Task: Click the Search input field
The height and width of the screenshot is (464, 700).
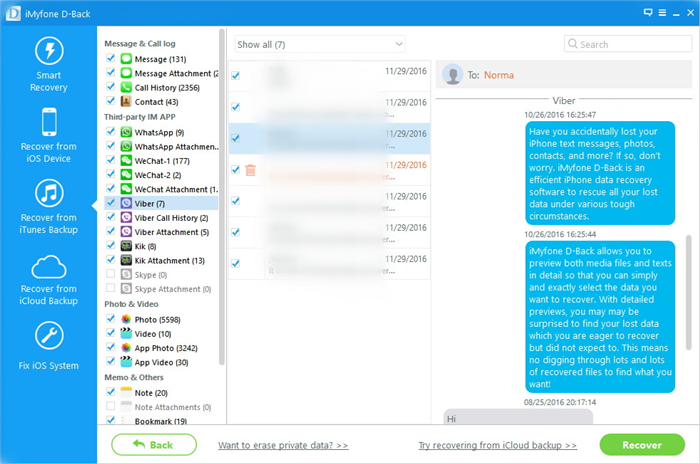Action: click(628, 44)
